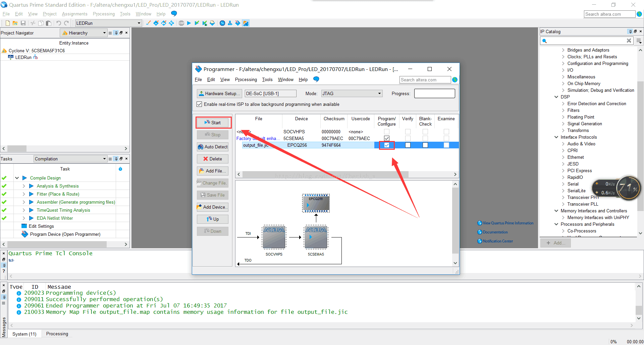
Task: Toggle Program/Configure checkbox for output_file.jic
Action: coord(387,145)
